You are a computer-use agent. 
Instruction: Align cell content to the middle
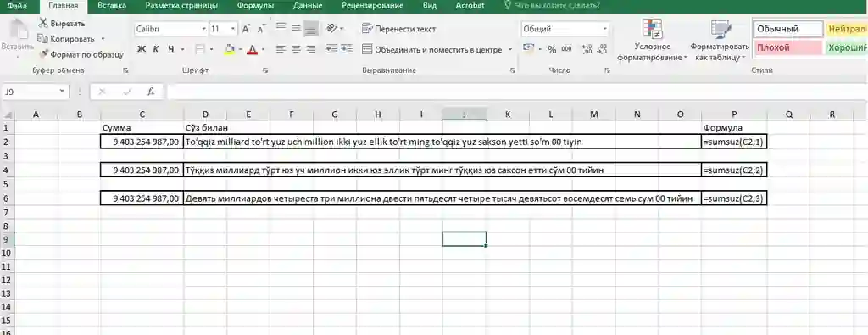click(x=296, y=28)
